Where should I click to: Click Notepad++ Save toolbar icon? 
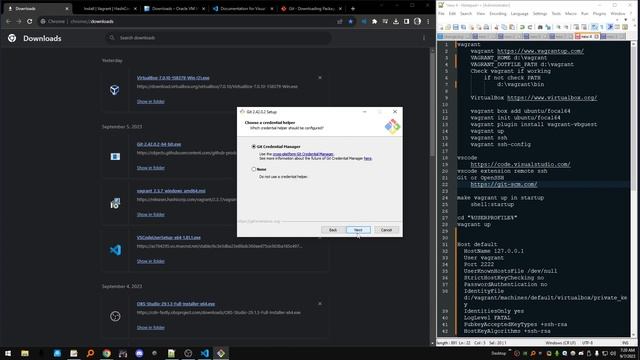[x=456, y=27]
